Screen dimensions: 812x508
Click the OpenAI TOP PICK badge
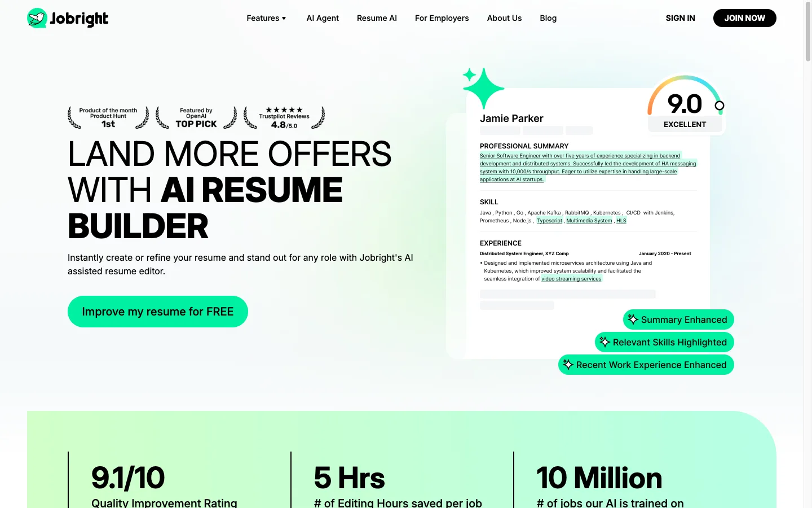(x=196, y=117)
